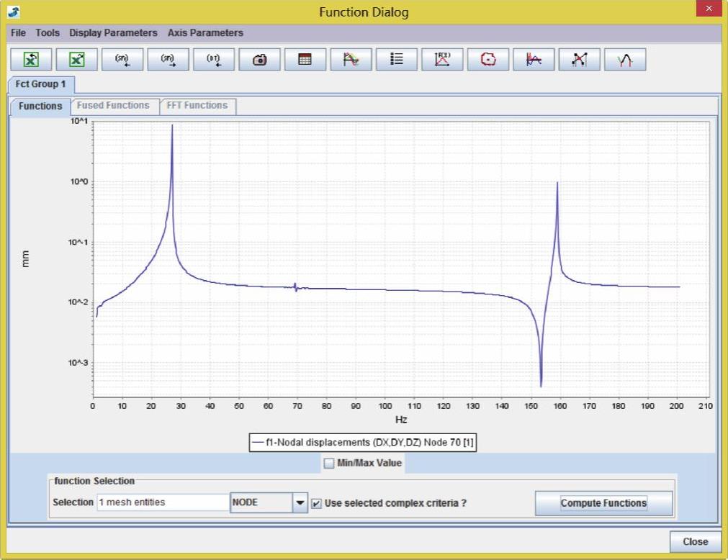Image resolution: width=728 pixels, height=560 pixels.
Task: Click the colored curves chart icon
Action: point(351,60)
